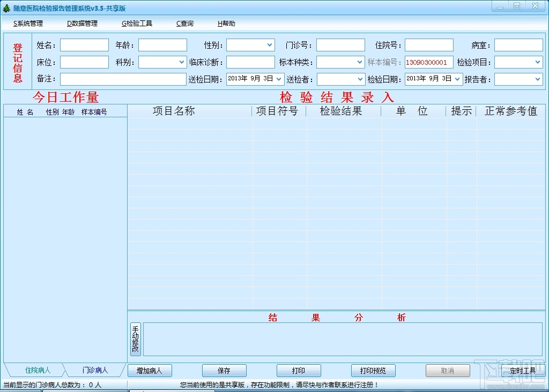Click the 手动修改 vertical button
The image size is (549, 392).
(136, 339)
